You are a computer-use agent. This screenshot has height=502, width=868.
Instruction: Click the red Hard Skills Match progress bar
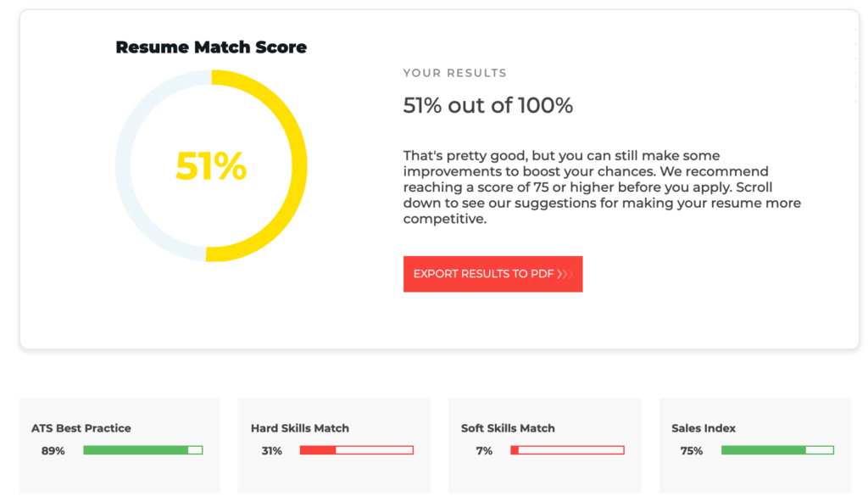click(x=356, y=450)
